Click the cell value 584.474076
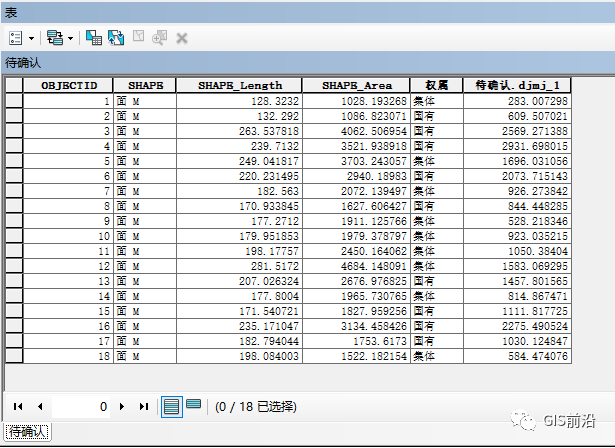 pos(538,356)
